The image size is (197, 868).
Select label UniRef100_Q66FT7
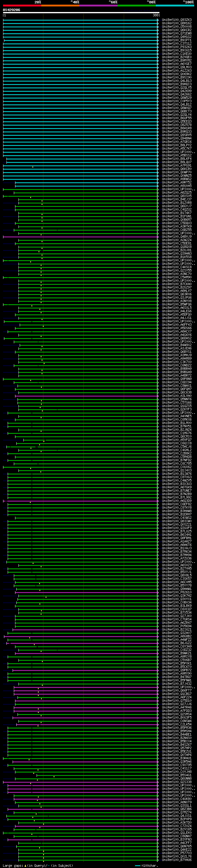coord(177,691)
